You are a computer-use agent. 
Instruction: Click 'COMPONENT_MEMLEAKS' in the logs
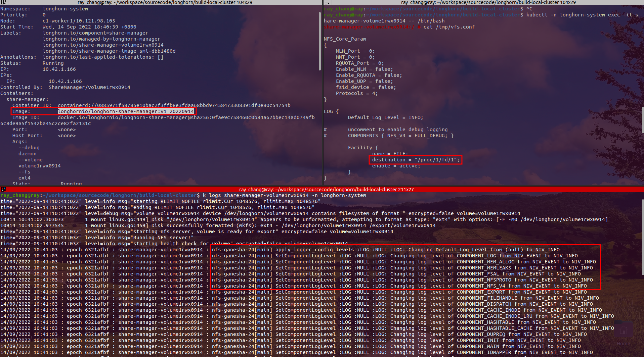pyautogui.click(x=484, y=268)
